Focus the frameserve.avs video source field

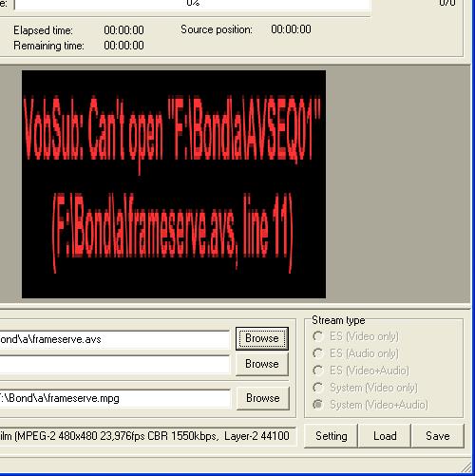click(114, 339)
